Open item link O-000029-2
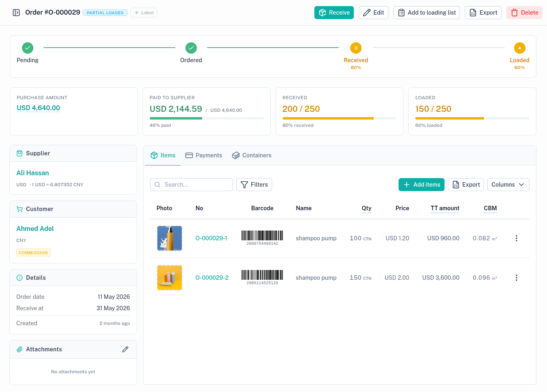Viewport: 547px width, 392px height. tap(212, 278)
